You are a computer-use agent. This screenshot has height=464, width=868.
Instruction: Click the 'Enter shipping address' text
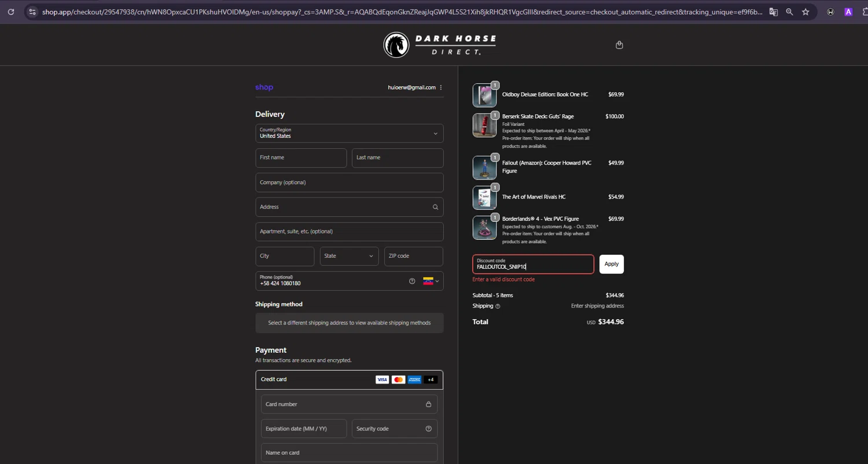597,306
